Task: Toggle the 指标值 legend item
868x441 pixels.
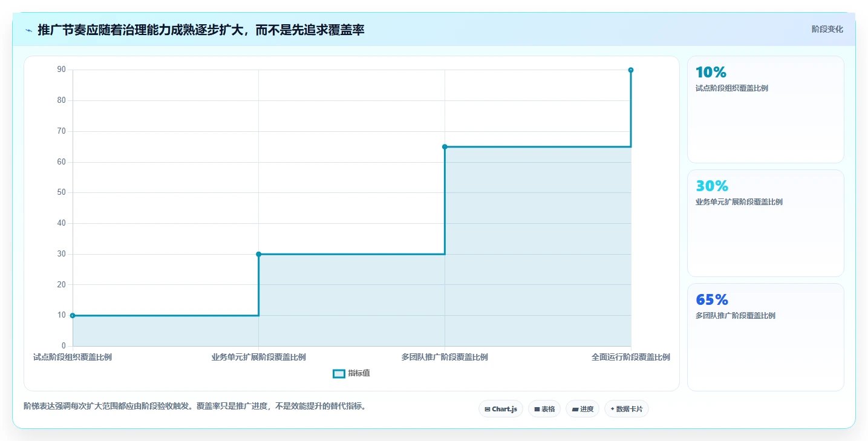Action: pyautogui.click(x=351, y=373)
